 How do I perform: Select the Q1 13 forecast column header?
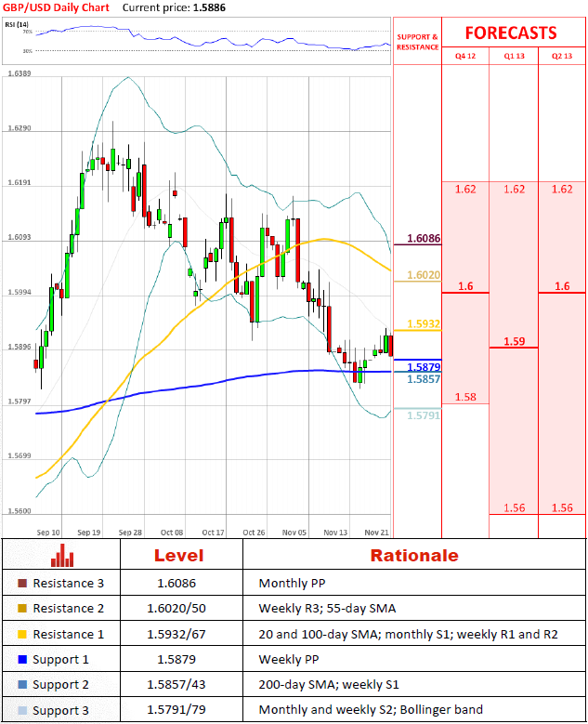pos(514,57)
